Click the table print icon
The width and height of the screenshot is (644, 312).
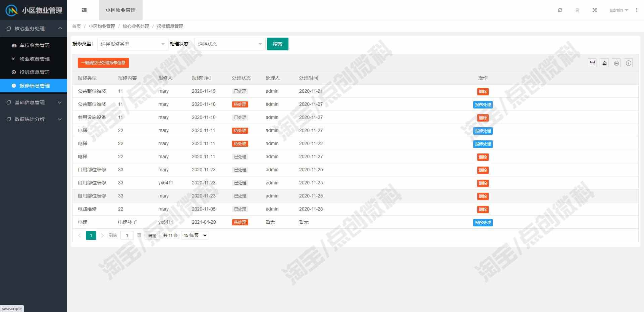(616, 63)
